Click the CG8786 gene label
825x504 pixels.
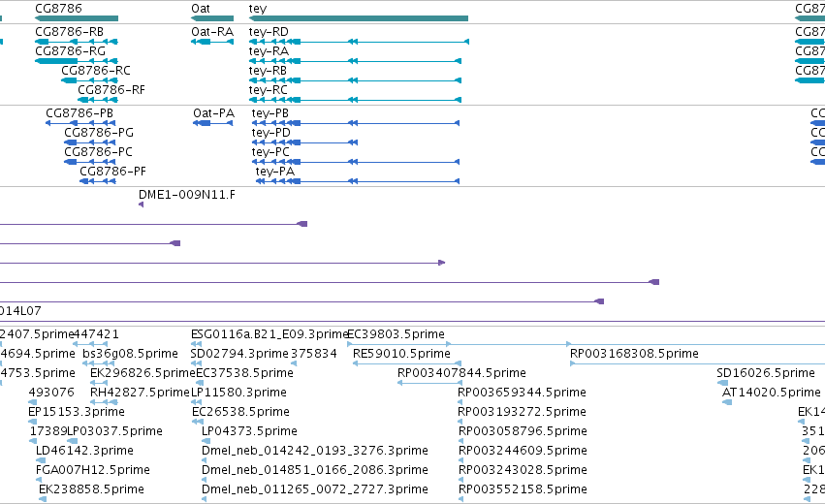click(58, 9)
